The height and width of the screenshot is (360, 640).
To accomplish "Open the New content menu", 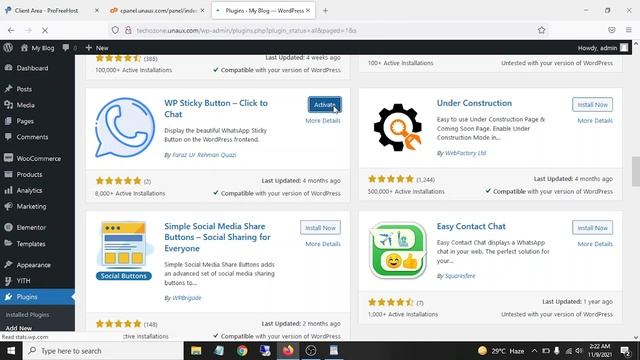I will click(x=97, y=48).
